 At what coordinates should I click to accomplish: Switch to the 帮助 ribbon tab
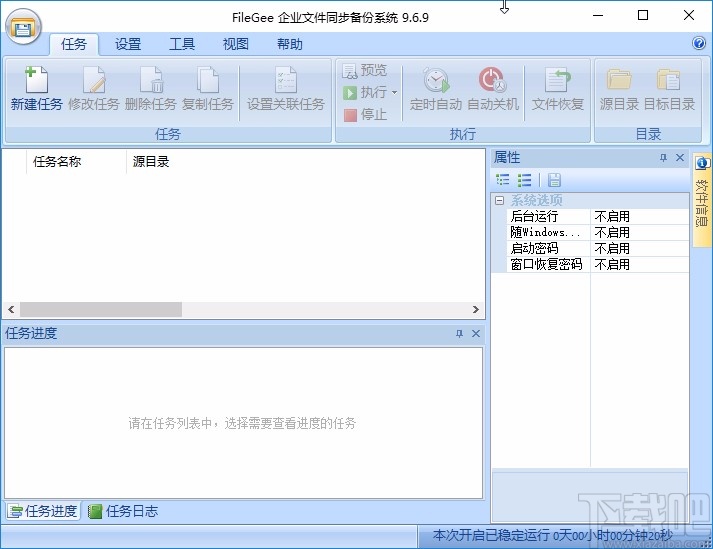click(290, 44)
